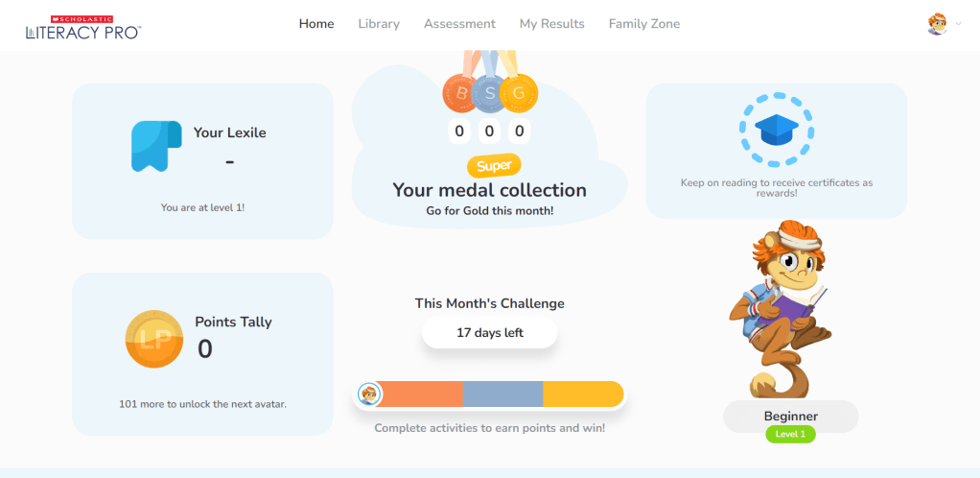Click the Scholastic Literacy Pro logo

click(83, 27)
